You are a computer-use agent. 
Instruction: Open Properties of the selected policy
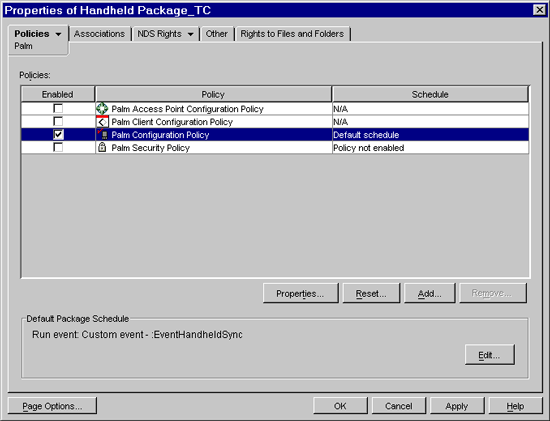tap(300, 293)
